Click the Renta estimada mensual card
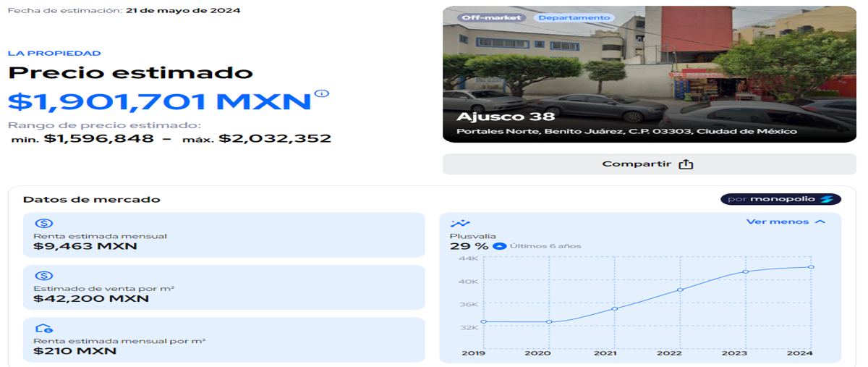 coord(224,235)
